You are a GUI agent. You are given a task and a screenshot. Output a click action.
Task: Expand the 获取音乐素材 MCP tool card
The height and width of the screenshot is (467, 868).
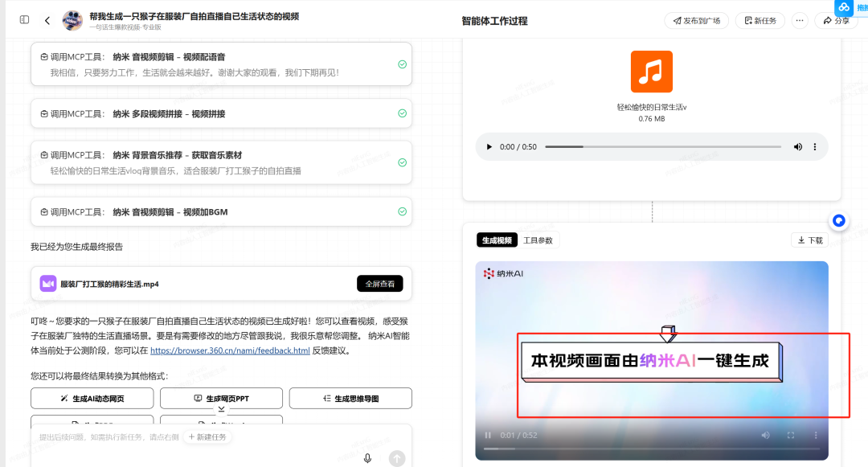[x=222, y=162]
